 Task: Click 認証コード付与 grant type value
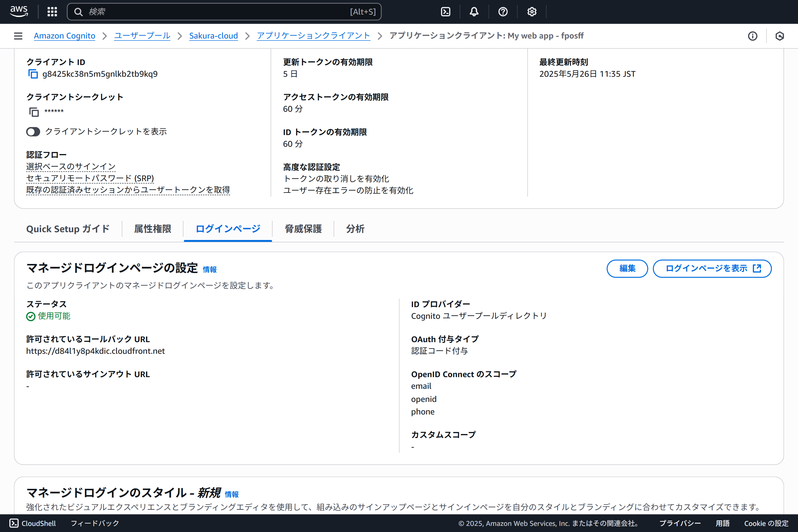(x=439, y=351)
